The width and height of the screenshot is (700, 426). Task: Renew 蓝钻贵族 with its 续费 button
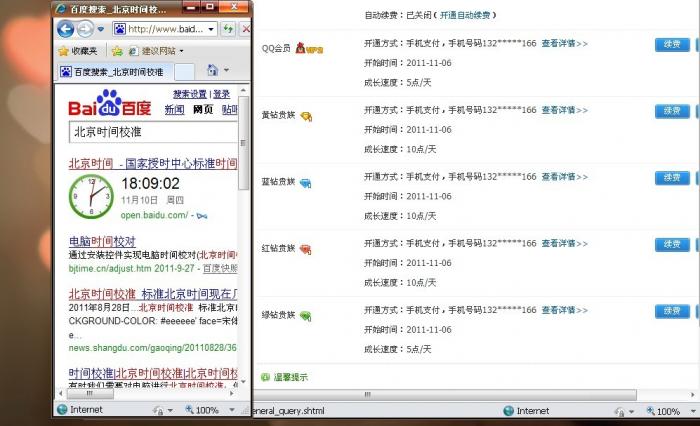click(x=672, y=178)
